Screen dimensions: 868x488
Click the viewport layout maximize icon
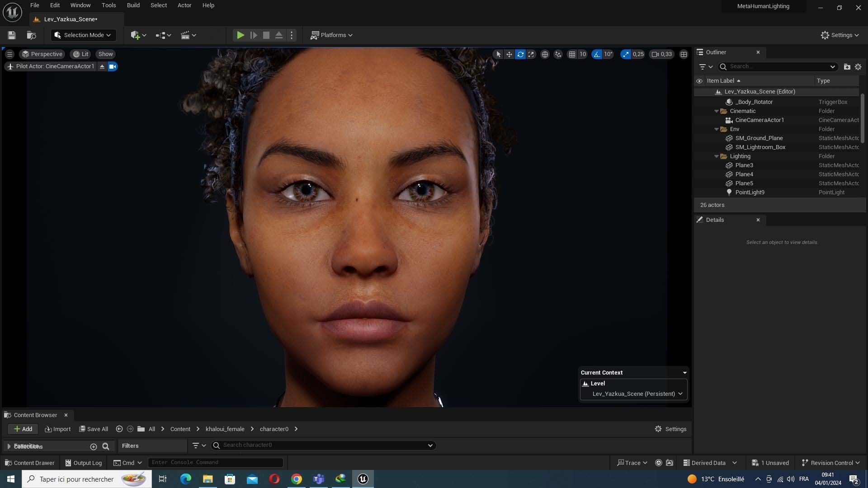684,54
